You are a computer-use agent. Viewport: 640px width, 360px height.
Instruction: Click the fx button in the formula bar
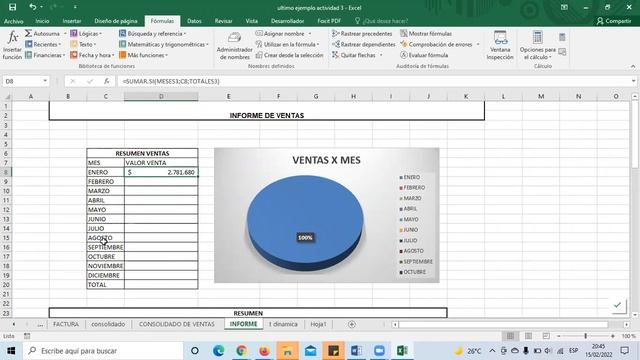[106, 81]
